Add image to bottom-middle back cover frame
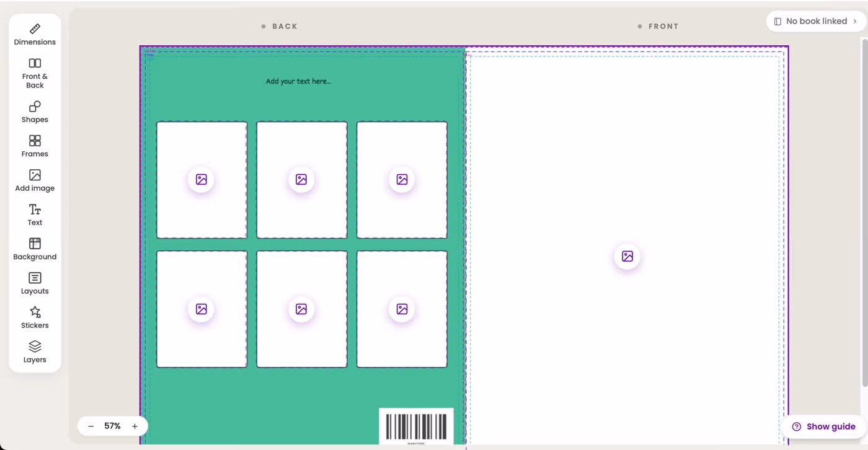The image size is (868, 450). (x=301, y=309)
